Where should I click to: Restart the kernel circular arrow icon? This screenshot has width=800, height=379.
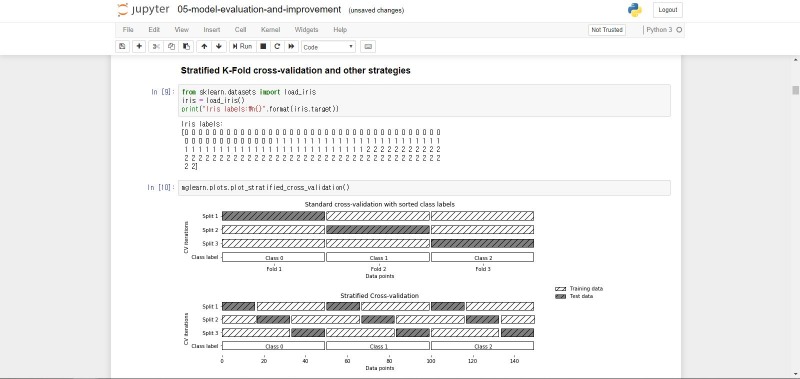point(277,46)
